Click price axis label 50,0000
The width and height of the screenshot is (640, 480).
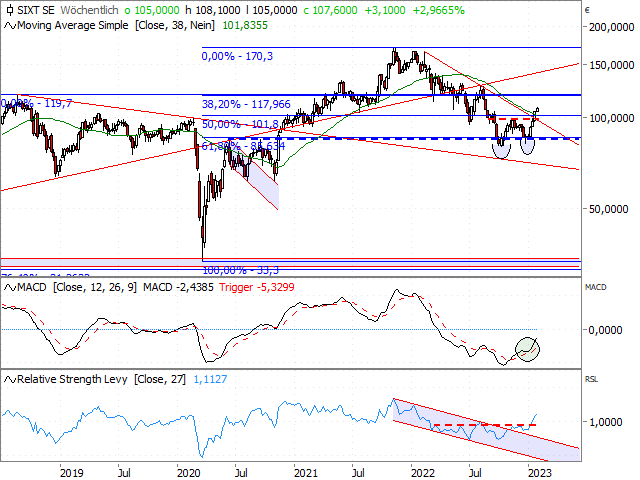coord(608,209)
